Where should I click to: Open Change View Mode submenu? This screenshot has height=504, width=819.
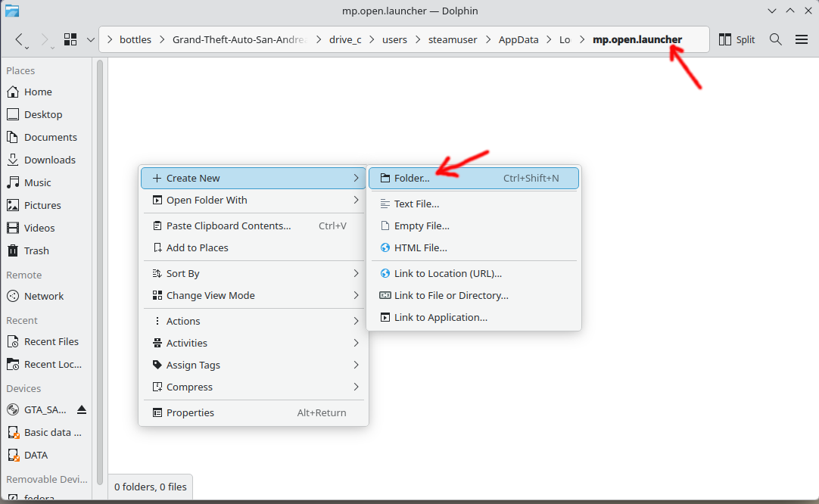tap(254, 296)
